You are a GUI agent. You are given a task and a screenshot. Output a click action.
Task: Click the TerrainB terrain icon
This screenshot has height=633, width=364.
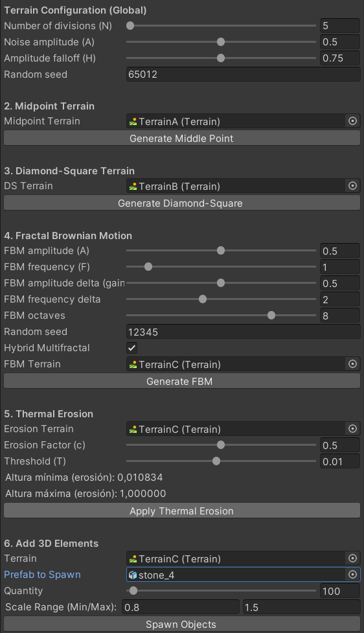(x=133, y=186)
